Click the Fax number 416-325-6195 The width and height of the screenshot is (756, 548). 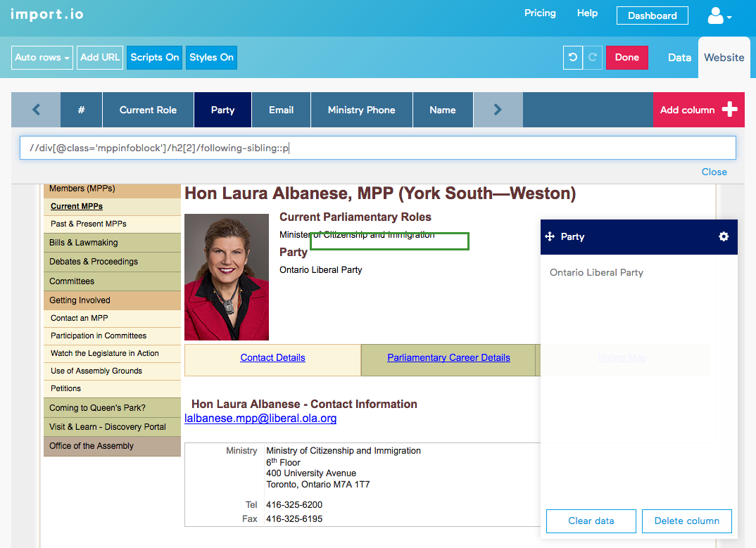(294, 518)
